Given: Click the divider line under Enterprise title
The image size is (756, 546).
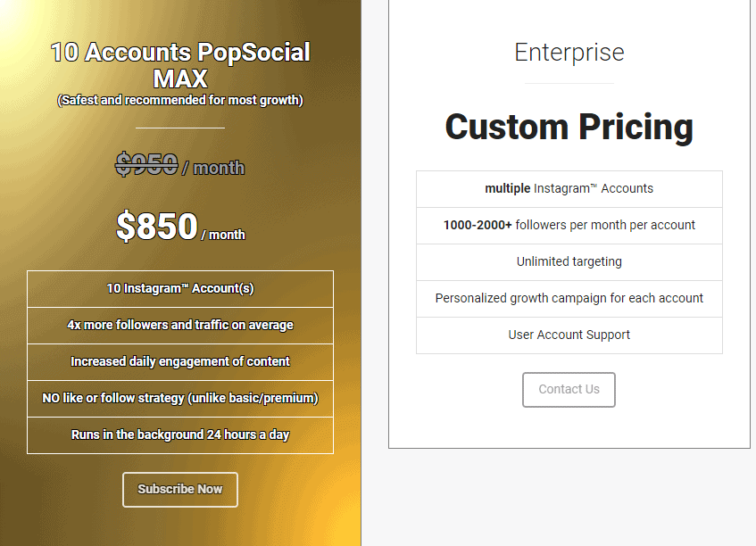Looking at the screenshot, I should pos(569,83).
